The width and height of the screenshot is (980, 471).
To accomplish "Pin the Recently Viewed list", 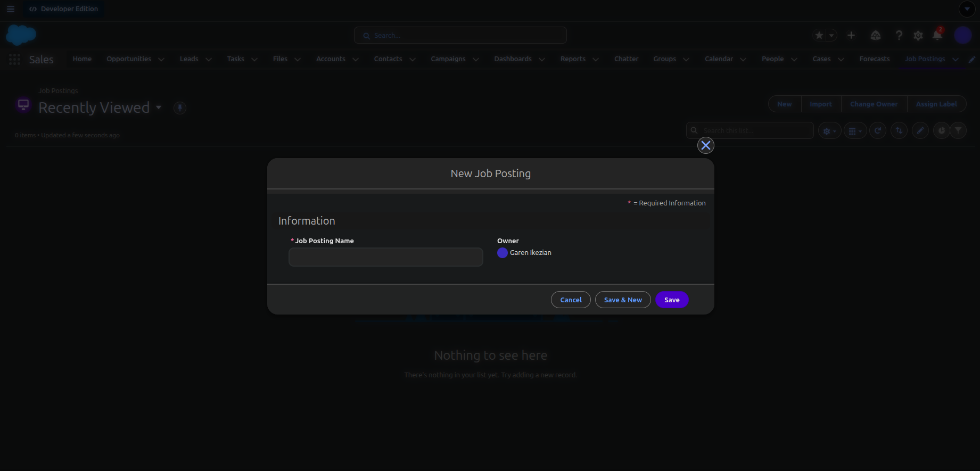I will pyautogui.click(x=180, y=108).
